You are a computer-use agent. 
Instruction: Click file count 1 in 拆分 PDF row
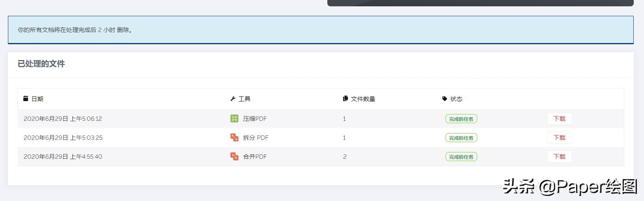tap(344, 137)
